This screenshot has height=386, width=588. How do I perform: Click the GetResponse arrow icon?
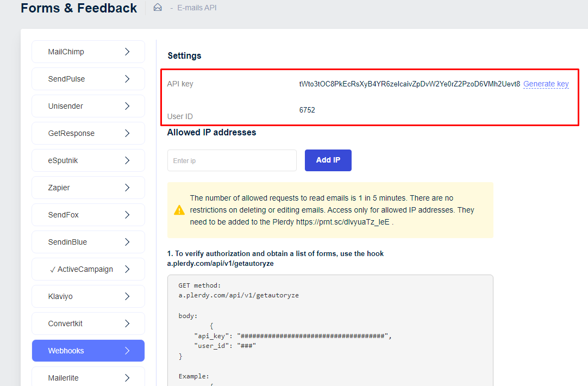click(127, 133)
